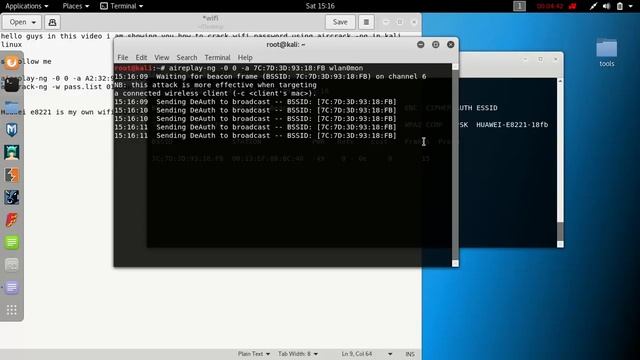The image size is (640, 360).
Task: Open Armitage from the dock
Action: click(x=11, y=152)
